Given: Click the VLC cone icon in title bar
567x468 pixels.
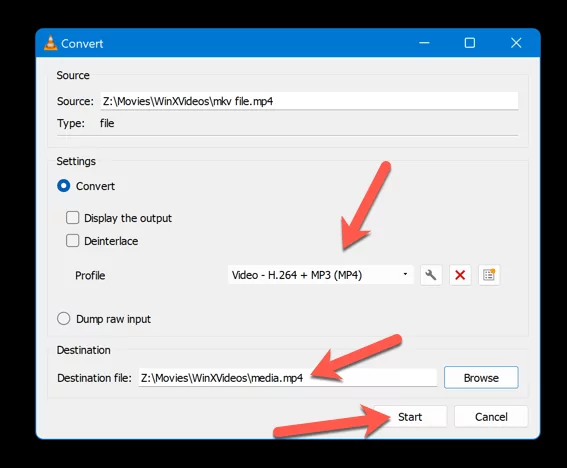Looking at the screenshot, I should coord(51,43).
